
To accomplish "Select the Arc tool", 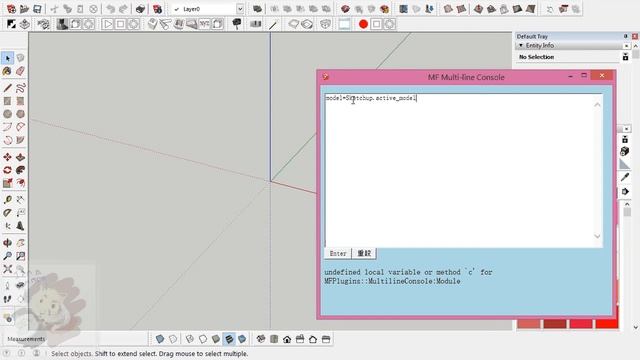I will [7, 127].
